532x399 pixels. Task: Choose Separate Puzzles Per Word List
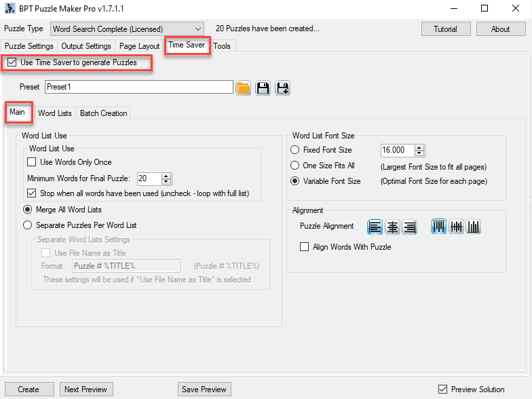pos(28,225)
